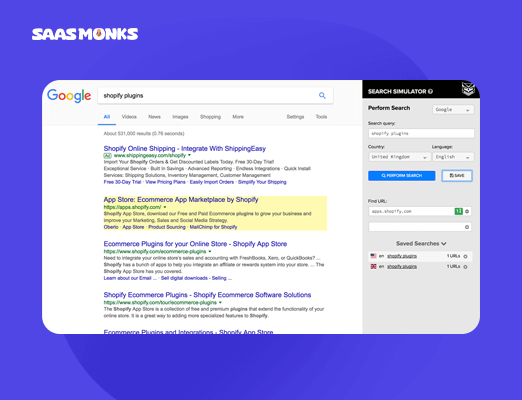522x400 pixels.
Task: Open the More results menu
Action: pos(238,117)
